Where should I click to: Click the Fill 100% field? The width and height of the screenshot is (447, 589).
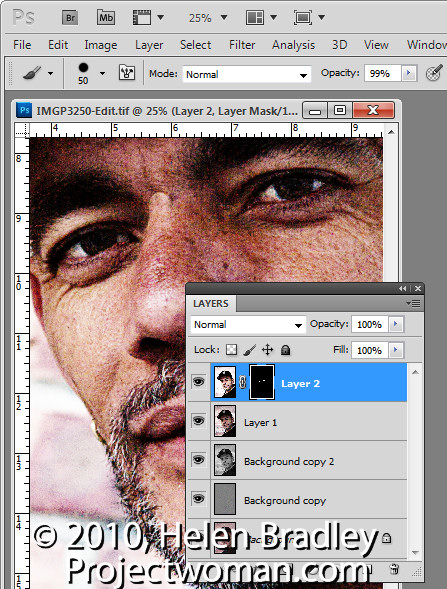[370, 350]
